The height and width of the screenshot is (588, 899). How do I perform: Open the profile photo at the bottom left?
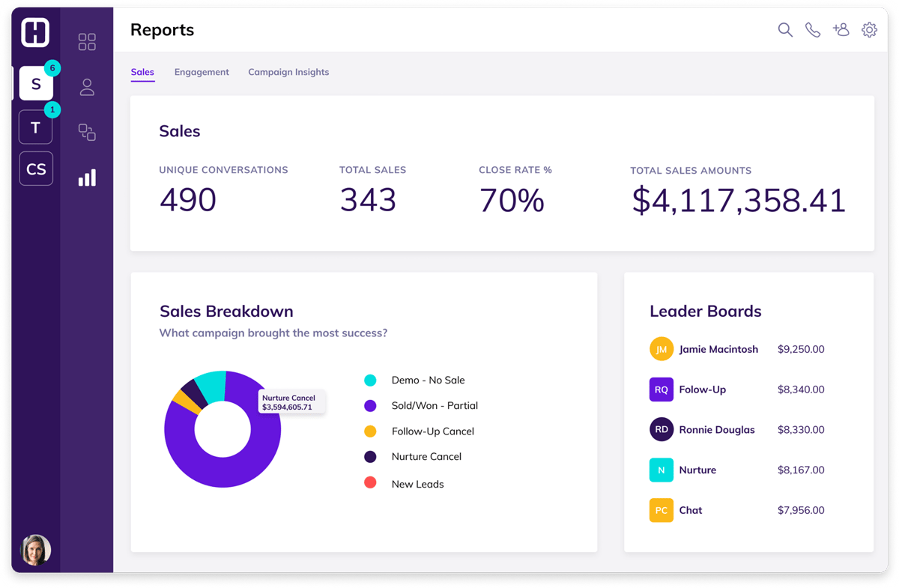[35, 549]
